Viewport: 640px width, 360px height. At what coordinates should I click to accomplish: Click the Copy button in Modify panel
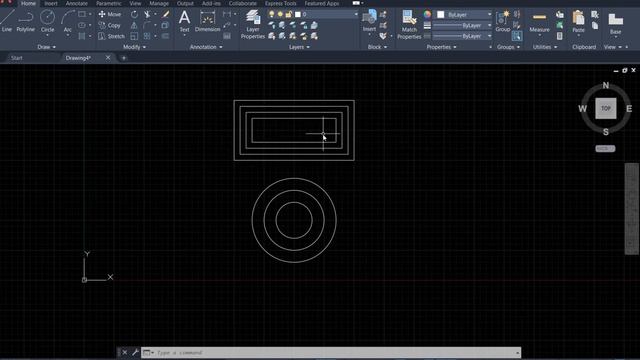tap(110, 25)
